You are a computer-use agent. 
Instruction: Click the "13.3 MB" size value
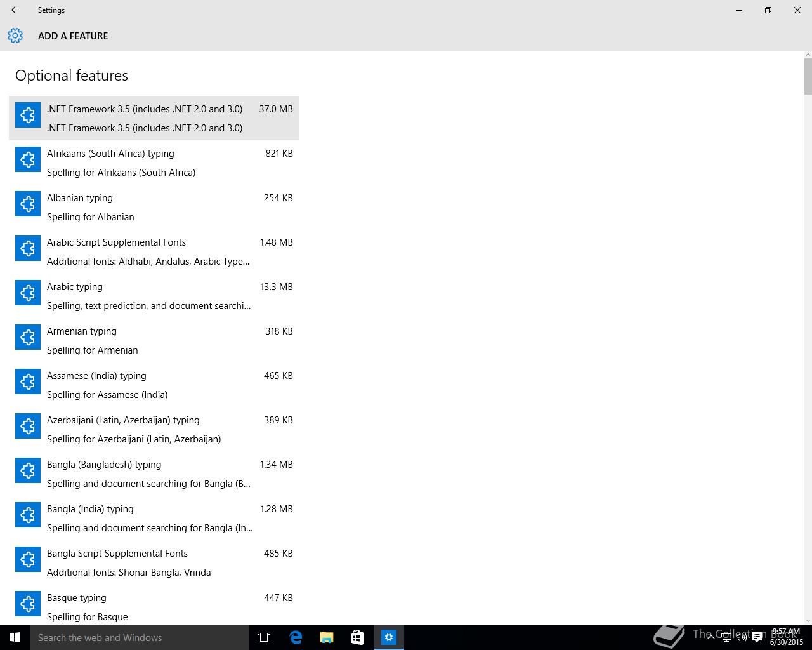[x=277, y=287]
